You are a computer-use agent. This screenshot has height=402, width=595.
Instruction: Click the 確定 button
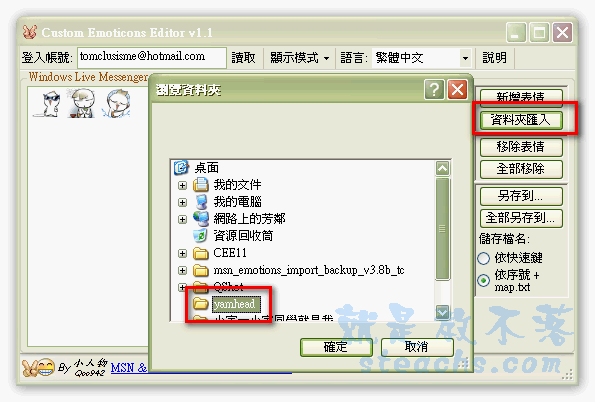pos(336,347)
